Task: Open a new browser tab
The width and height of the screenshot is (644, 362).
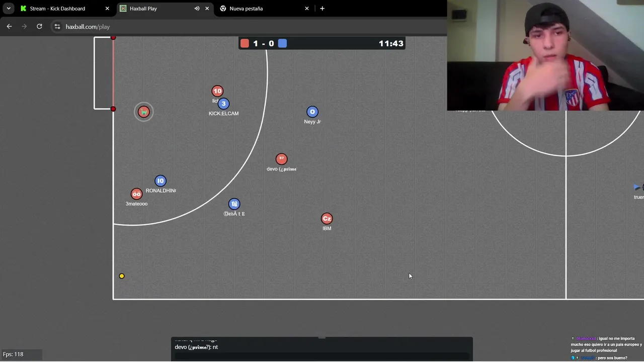Action: tap(322, 9)
